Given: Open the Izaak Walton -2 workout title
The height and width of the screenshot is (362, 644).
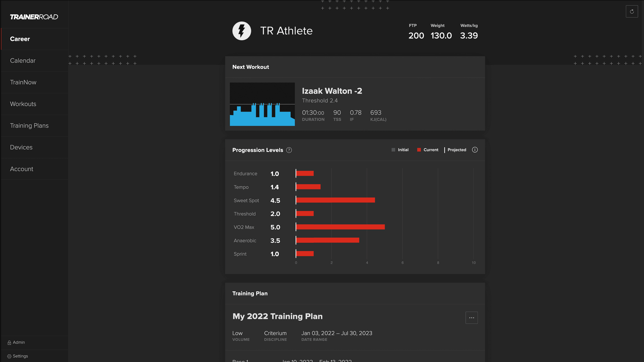Looking at the screenshot, I should pos(332,91).
